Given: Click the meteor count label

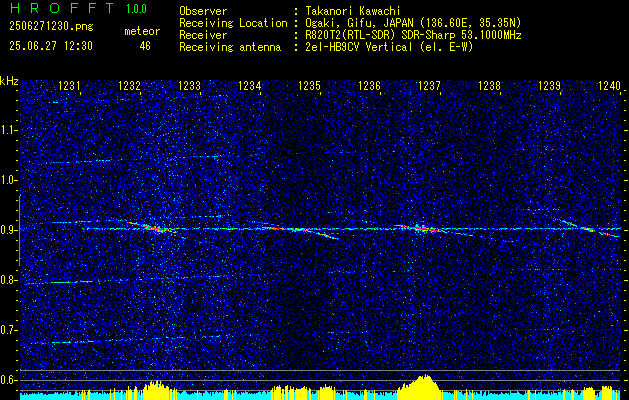Looking at the screenshot, I should tap(142, 31).
